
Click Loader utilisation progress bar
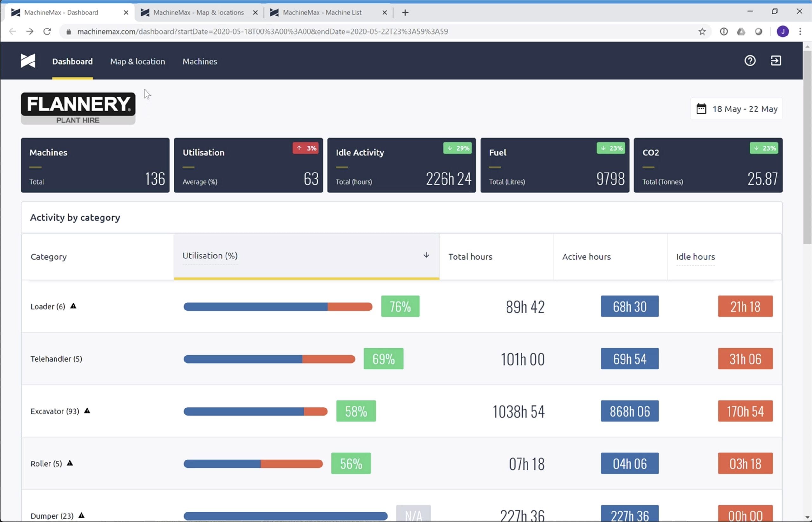[278, 307]
